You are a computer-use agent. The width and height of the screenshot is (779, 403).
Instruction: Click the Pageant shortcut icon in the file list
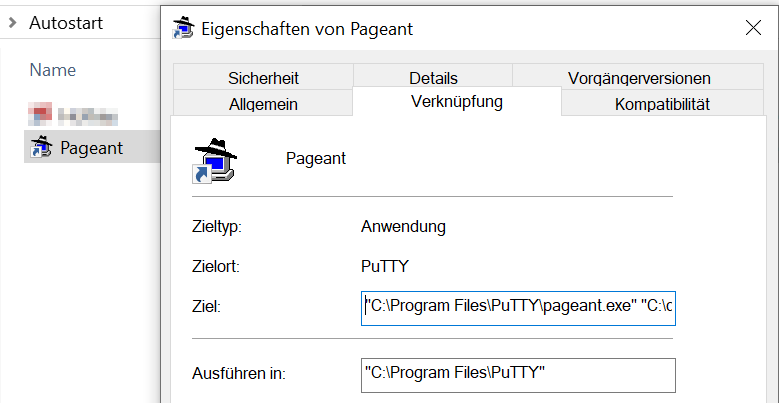(41, 148)
